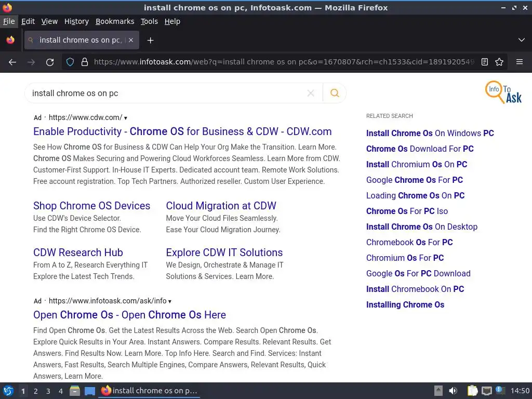Viewport: 532px width, 399px height.
Task: Switch to workspace 4
Action: pyautogui.click(x=61, y=391)
